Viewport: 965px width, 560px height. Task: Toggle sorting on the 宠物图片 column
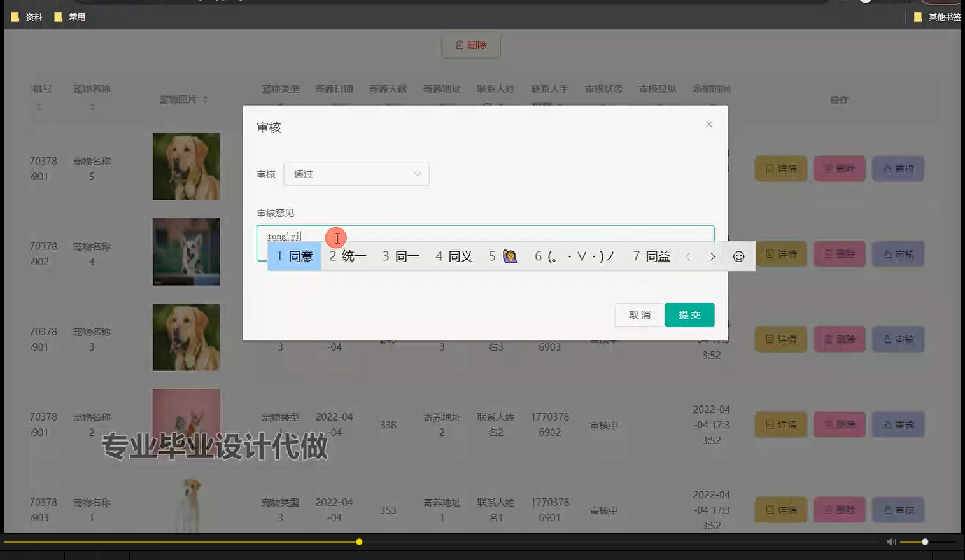[x=204, y=100]
